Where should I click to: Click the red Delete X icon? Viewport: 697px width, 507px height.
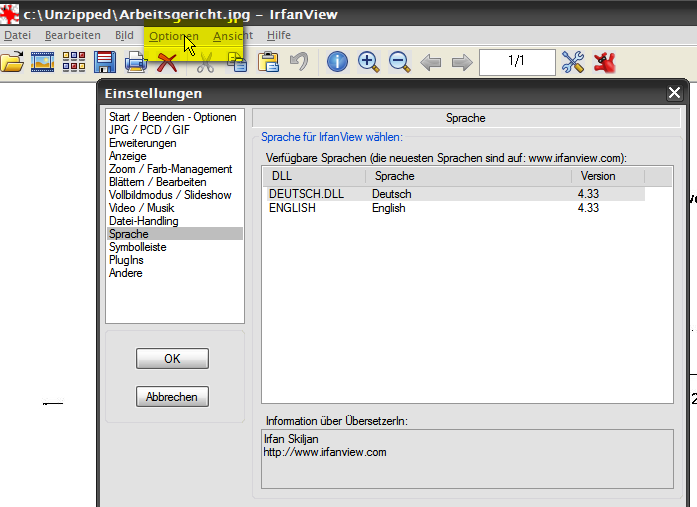(x=167, y=63)
